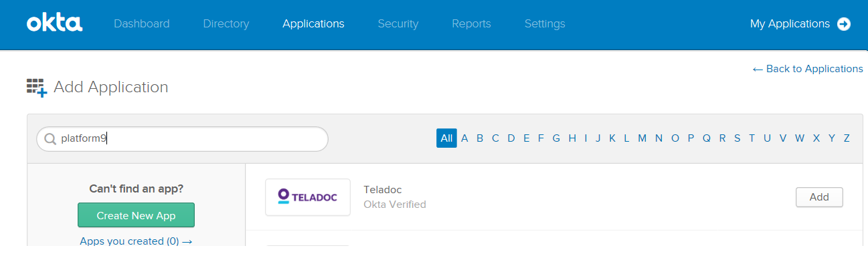
Task: Click the platform9 search field
Action: [182, 139]
